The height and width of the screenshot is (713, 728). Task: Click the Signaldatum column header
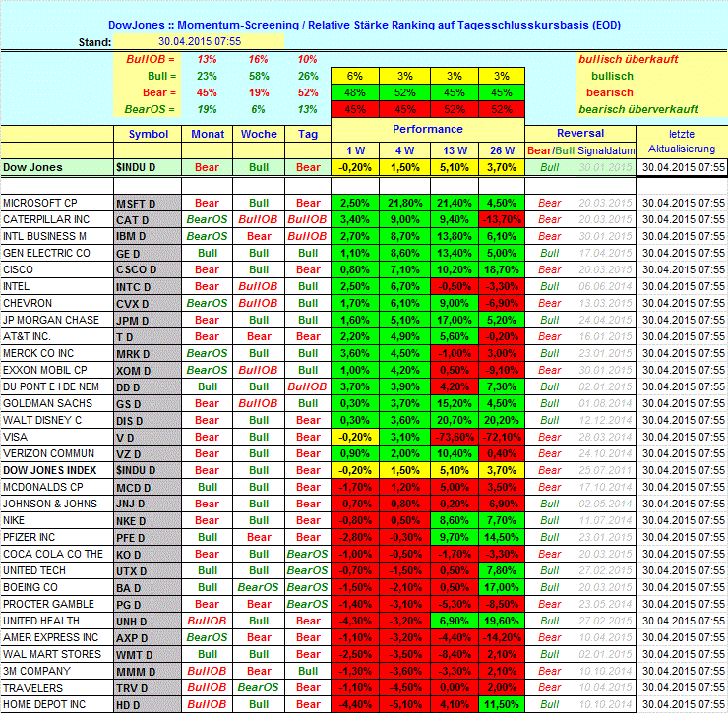pos(606,150)
